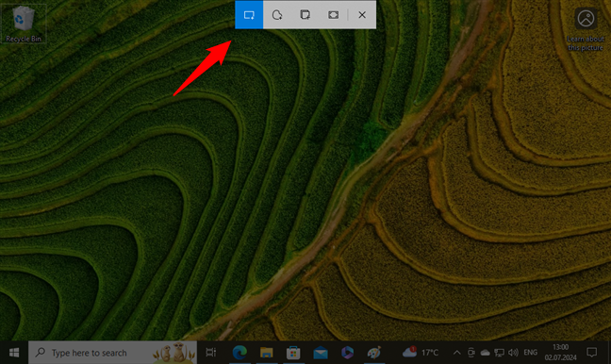Viewport: 611px width, 364px height.
Task: Open File Explorer from taskbar
Action: click(267, 353)
